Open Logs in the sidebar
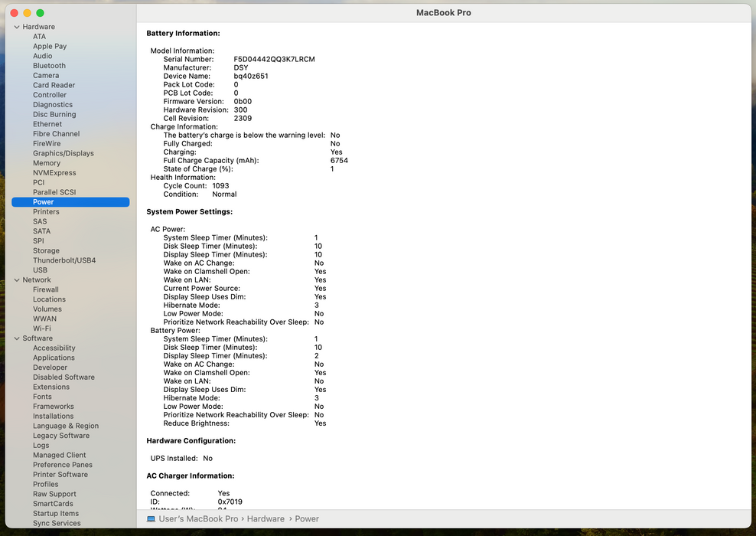756x536 pixels. click(41, 446)
